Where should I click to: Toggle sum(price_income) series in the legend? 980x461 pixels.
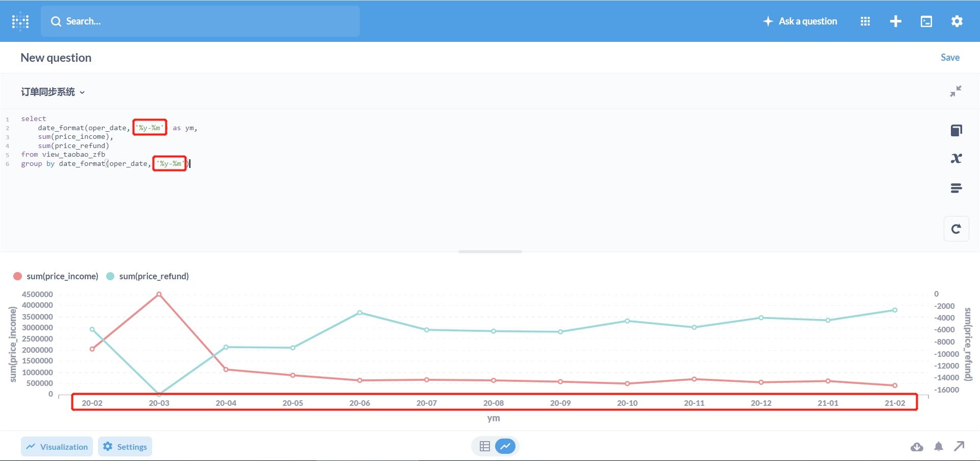coord(55,276)
